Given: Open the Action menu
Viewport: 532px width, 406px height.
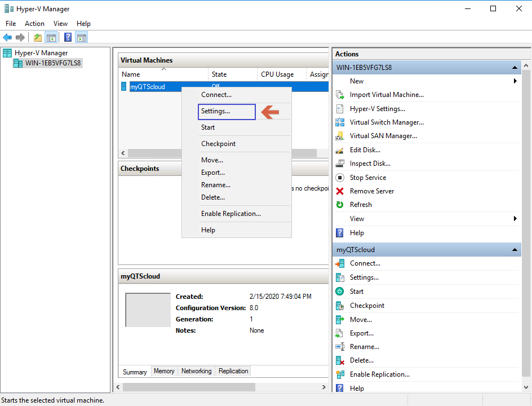Looking at the screenshot, I should [x=34, y=24].
